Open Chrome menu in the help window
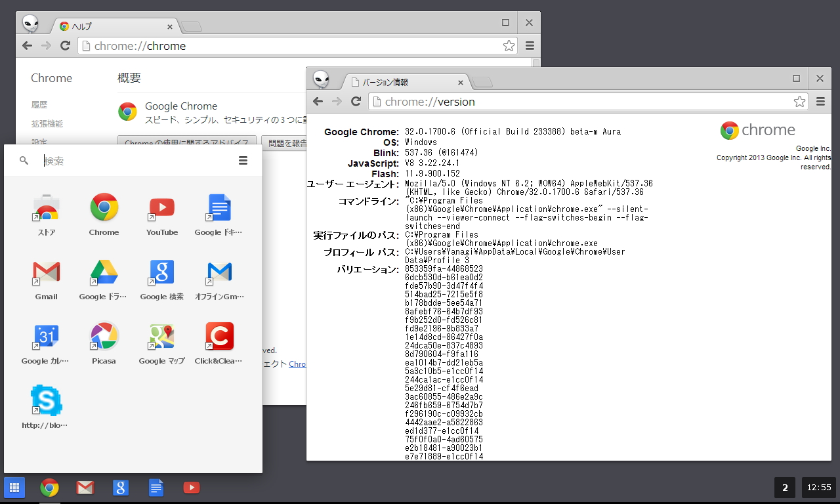The width and height of the screenshot is (840, 504). coord(530,46)
